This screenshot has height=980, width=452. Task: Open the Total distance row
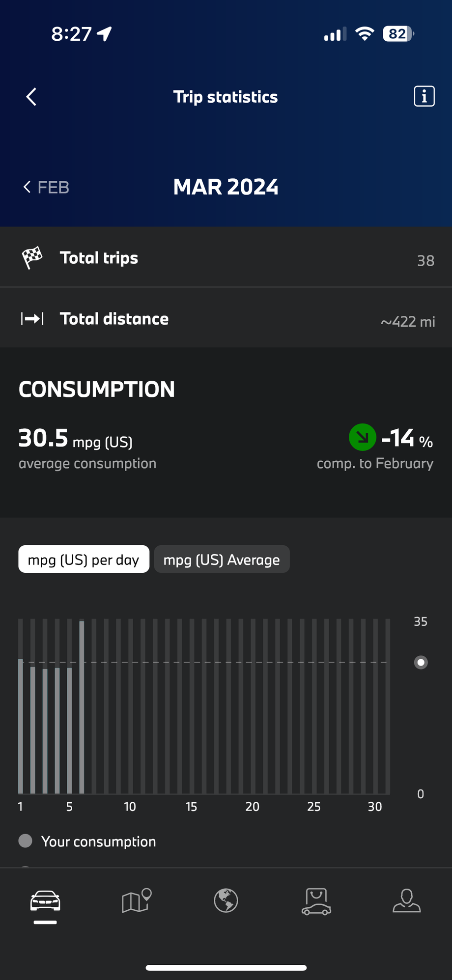click(226, 318)
